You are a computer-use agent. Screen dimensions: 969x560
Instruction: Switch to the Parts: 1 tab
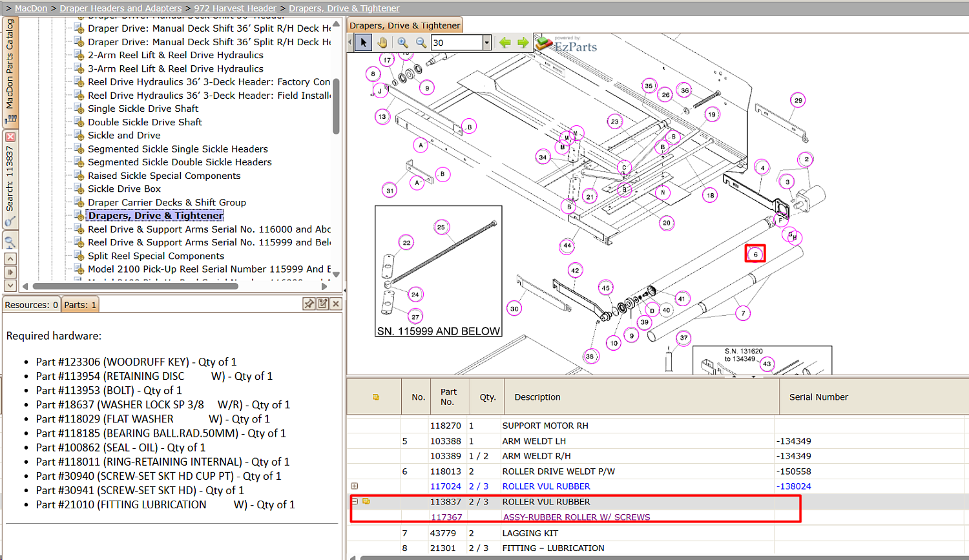click(x=80, y=305)
